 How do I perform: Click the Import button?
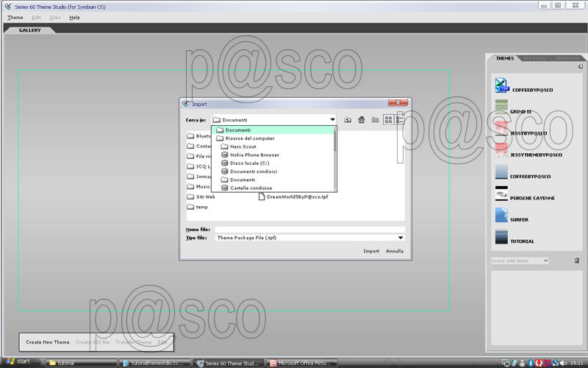pyautogui.click(x=371, y=251)
